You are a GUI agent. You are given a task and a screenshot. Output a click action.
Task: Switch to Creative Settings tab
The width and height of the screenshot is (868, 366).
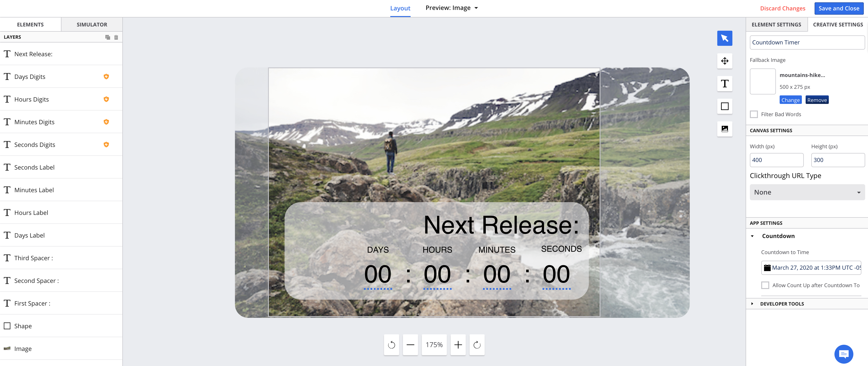(x=838, y=24)
